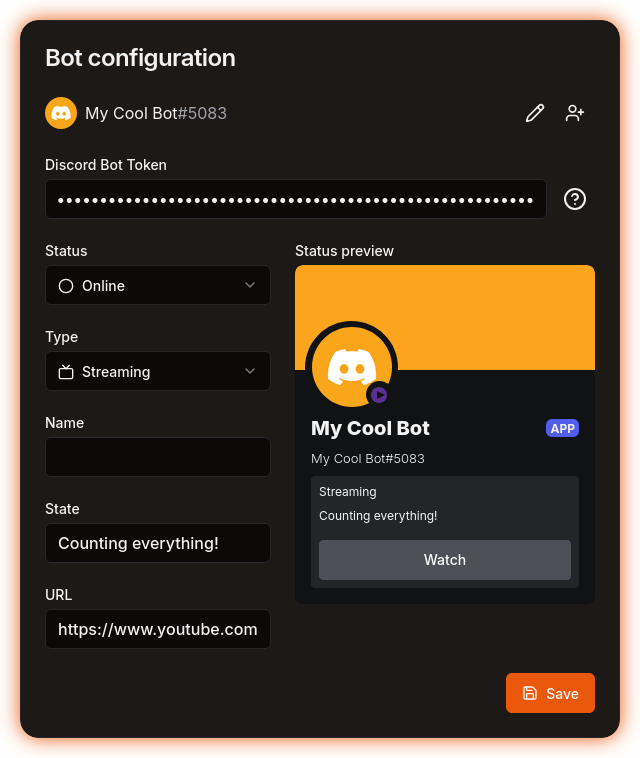640x758 pixels.
Task: Click the streaming status badge on avatar
Action: pos(379,394)
